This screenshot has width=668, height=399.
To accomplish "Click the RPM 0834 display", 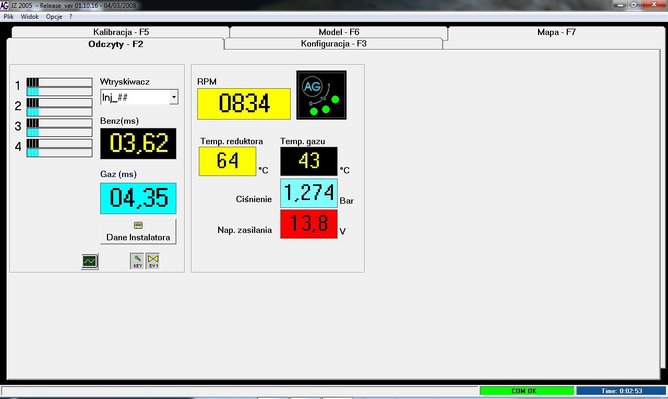I will (x=244, y=103).
